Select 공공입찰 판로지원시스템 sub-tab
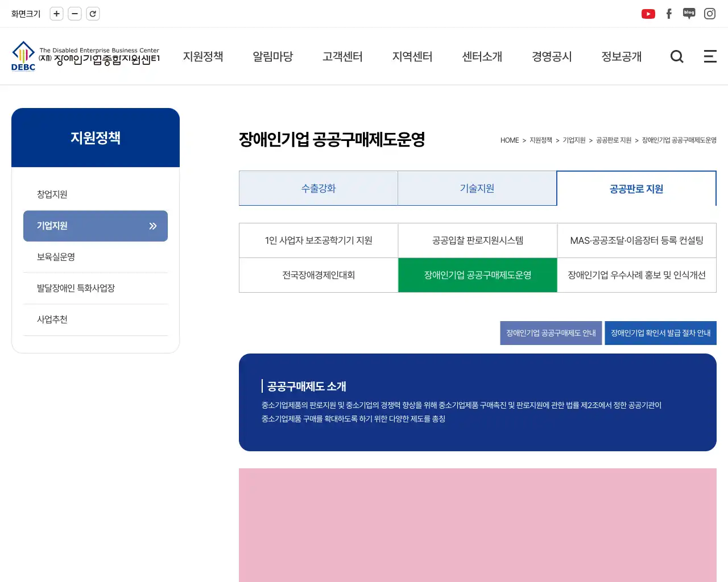The image size is (728, 582). click(x=478, y=240)
